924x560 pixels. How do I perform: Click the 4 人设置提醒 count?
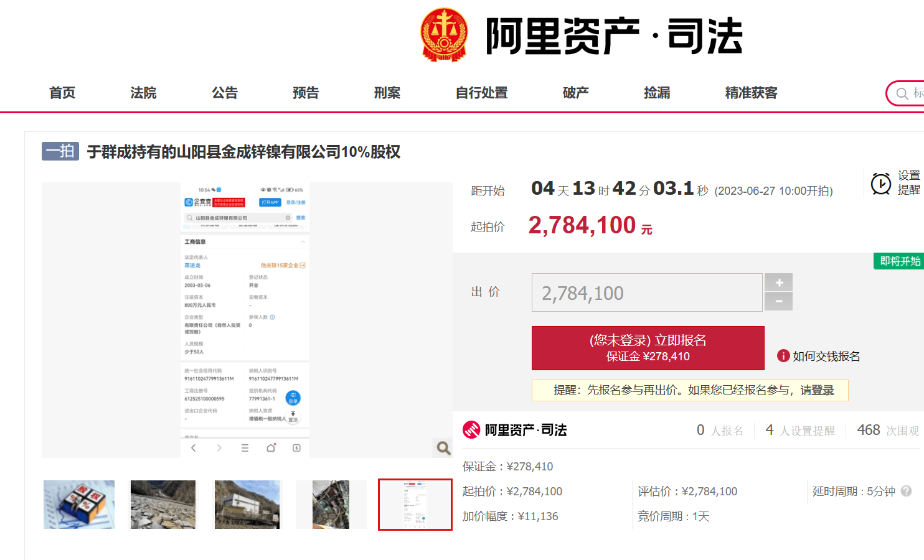[800, 430]
